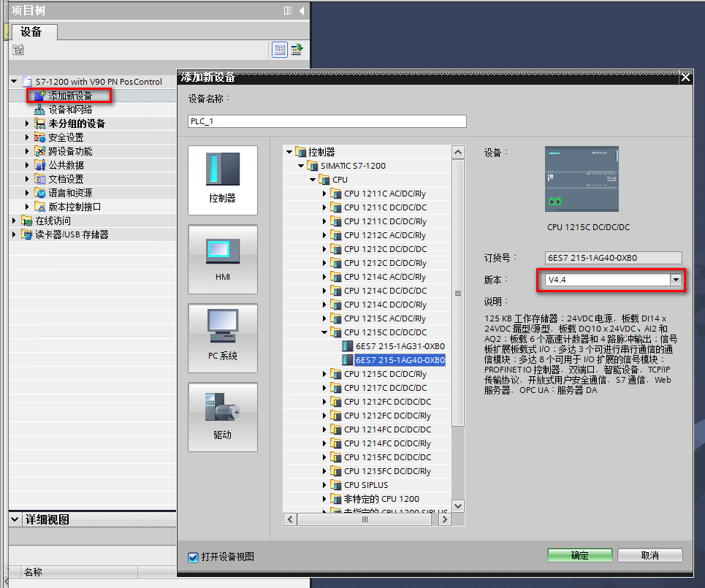Select CPU 1212C DC/DC/Rly tree item
Image resolution: width=705 pixels, height=588 pixels.
tap(385, 263)
